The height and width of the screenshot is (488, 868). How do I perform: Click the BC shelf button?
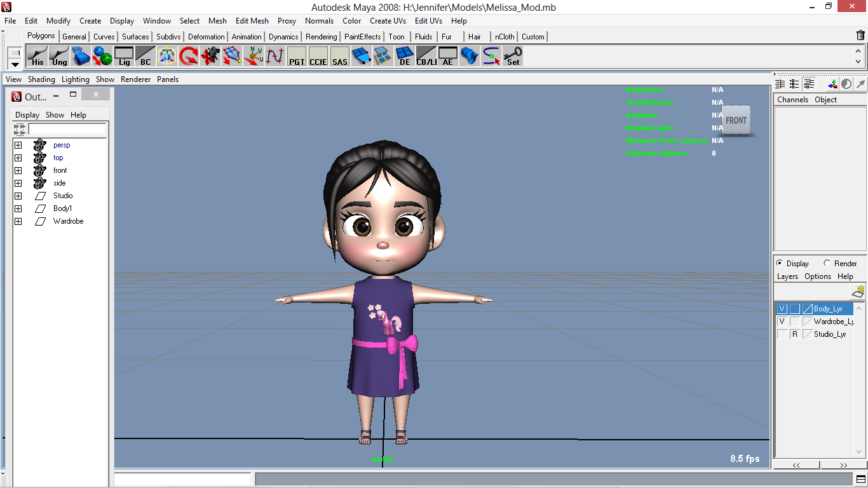(x=146, y=56)
